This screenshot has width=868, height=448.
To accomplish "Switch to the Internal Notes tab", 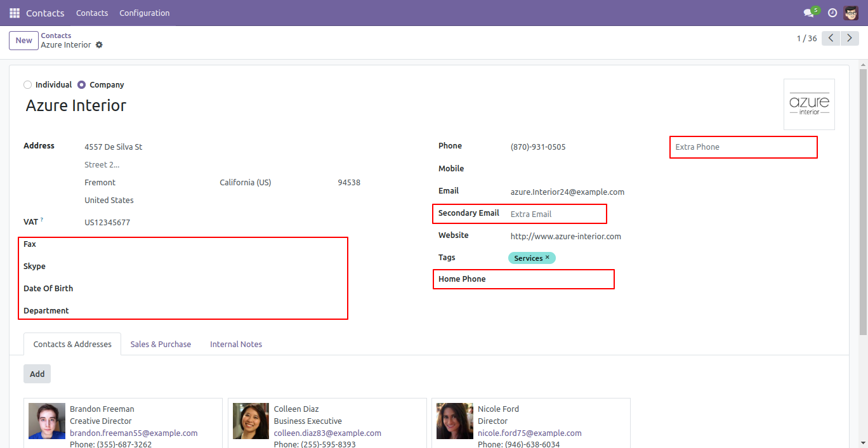I will pos(236,344).
